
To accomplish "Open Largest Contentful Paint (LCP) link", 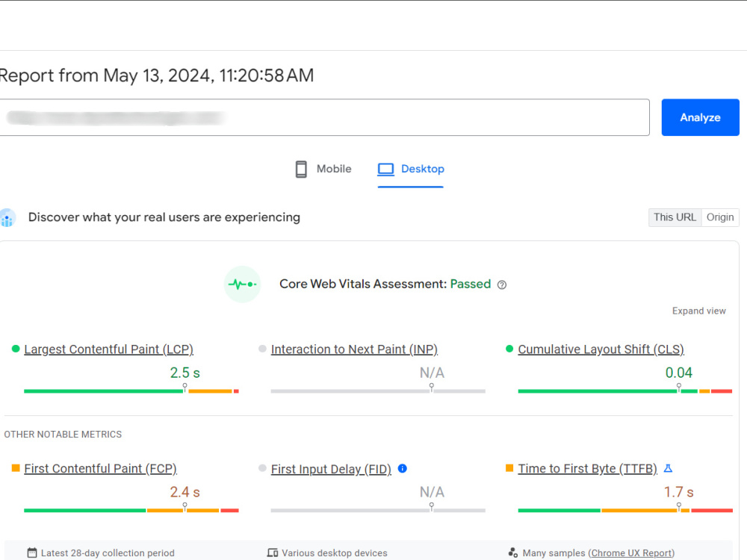I will point(108,349).
